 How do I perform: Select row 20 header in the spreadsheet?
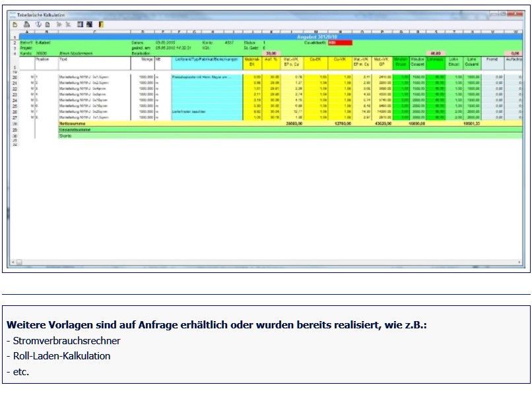click(x=14, y=77)
